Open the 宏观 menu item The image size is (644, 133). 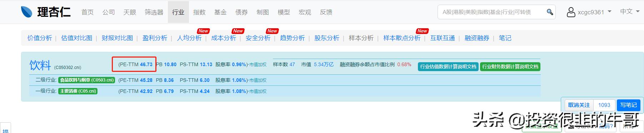[x=305, y=12]
